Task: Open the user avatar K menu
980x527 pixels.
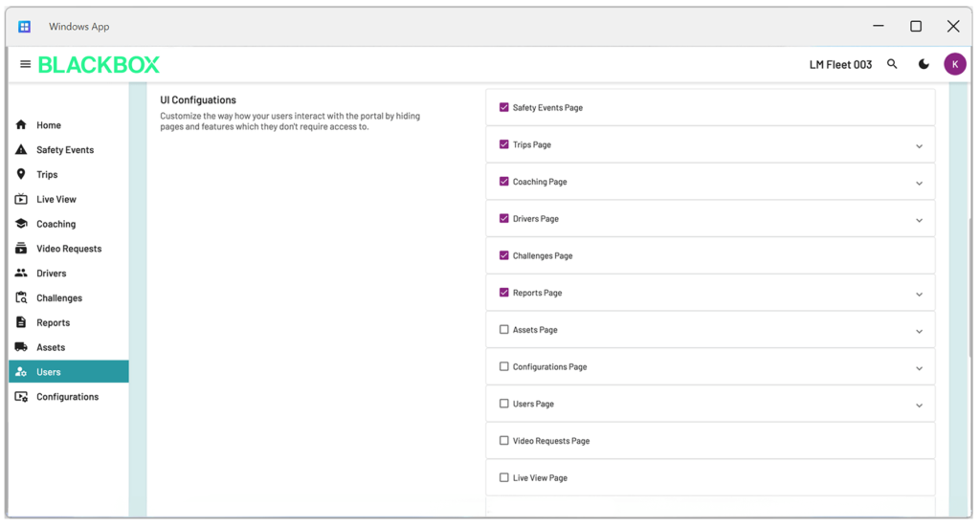Action: [954, 64]
